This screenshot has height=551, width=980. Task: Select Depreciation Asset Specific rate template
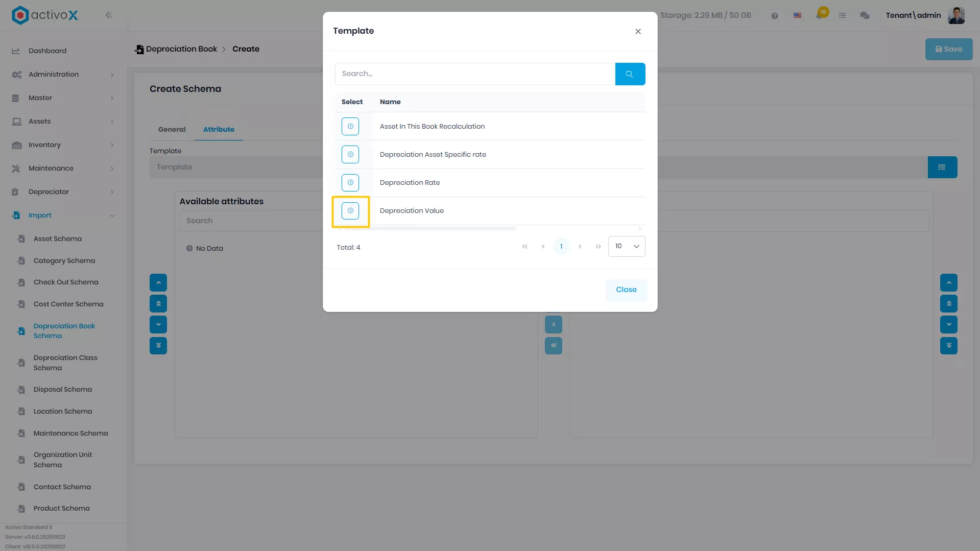(x=350, y=155)
